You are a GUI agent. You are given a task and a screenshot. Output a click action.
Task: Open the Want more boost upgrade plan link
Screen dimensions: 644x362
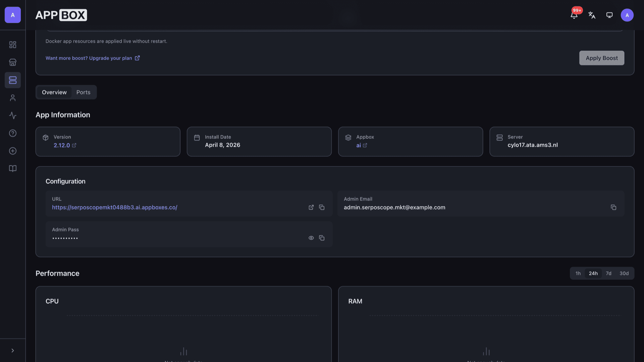[93, 58]
